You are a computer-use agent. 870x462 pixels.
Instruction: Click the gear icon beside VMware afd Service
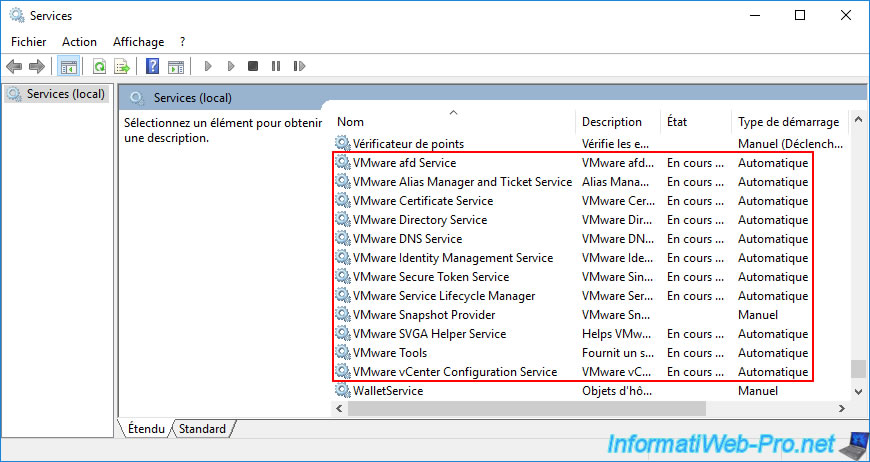[x=343, y=163]
